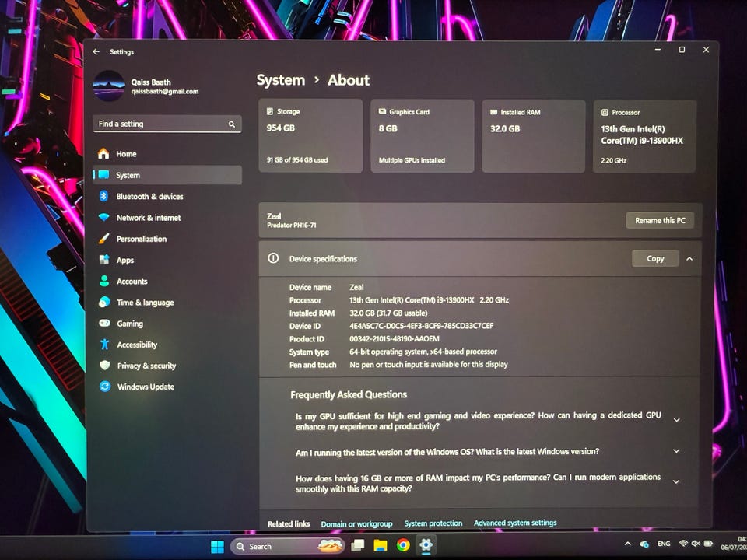Click the Predator PH16-71 model text
This screenshot has height=560, width=747.
point(292,226)
